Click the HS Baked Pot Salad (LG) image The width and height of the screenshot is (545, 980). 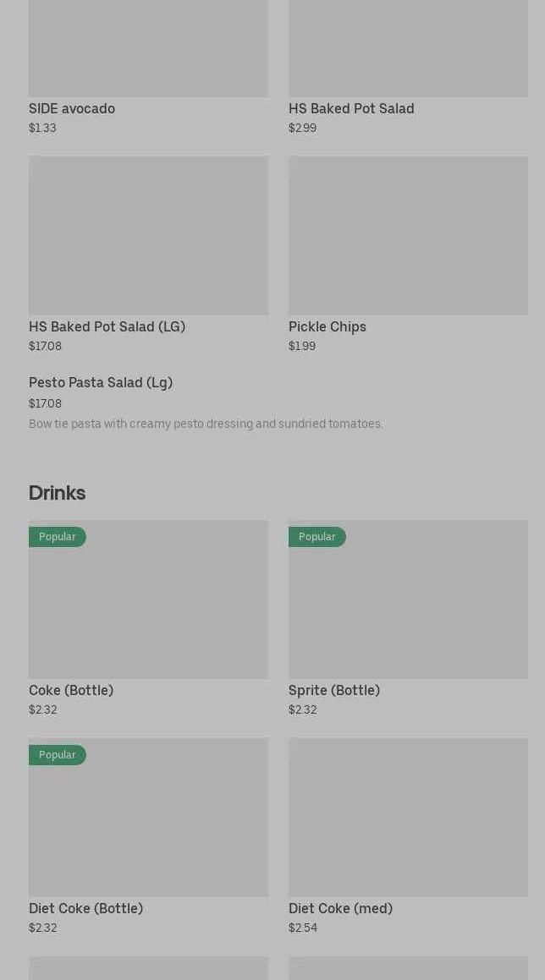[148, 235]
